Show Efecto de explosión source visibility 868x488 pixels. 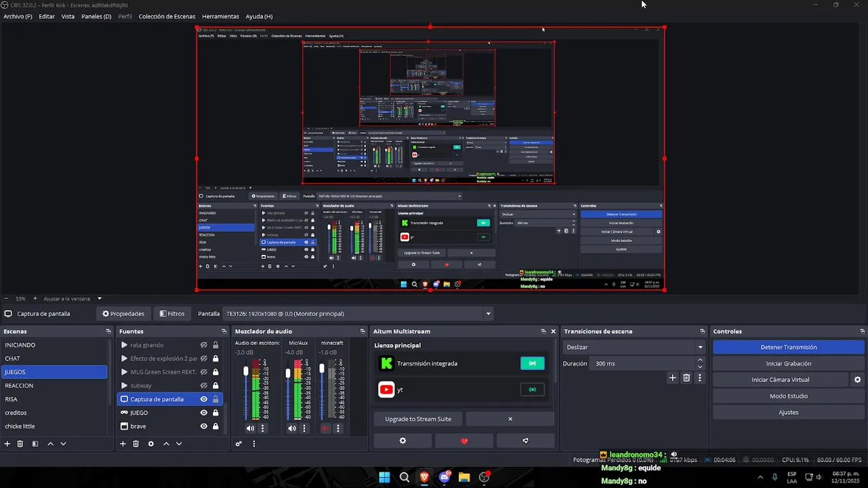[203, 359]
